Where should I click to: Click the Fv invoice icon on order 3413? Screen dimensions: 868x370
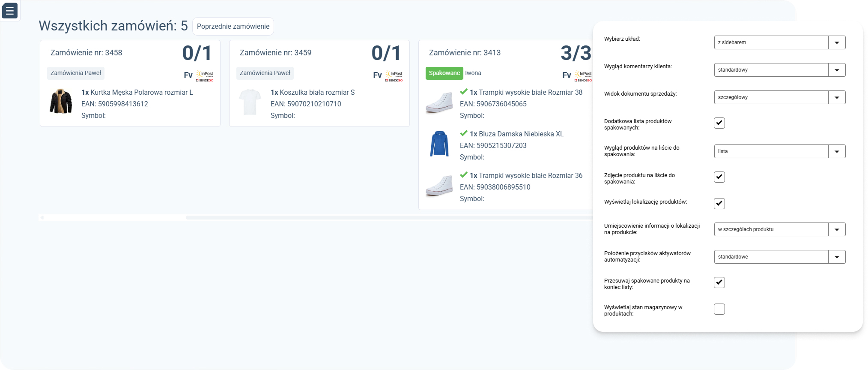point(567,75)
